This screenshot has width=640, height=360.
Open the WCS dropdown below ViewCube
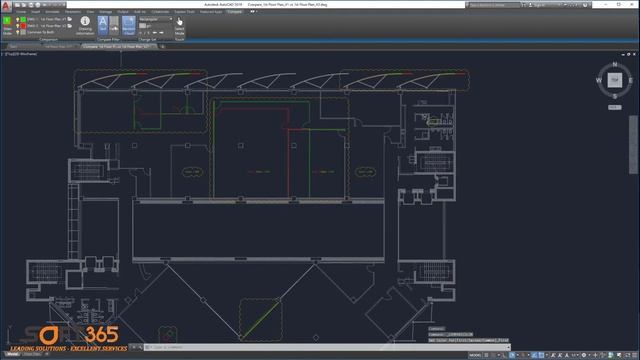(x=615, y=107)
